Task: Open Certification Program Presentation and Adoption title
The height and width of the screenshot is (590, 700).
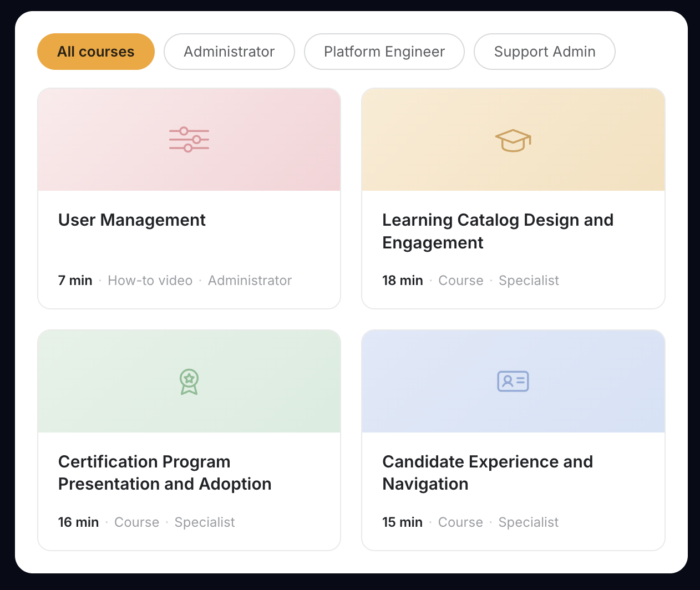Action: [x=165, y=473]
